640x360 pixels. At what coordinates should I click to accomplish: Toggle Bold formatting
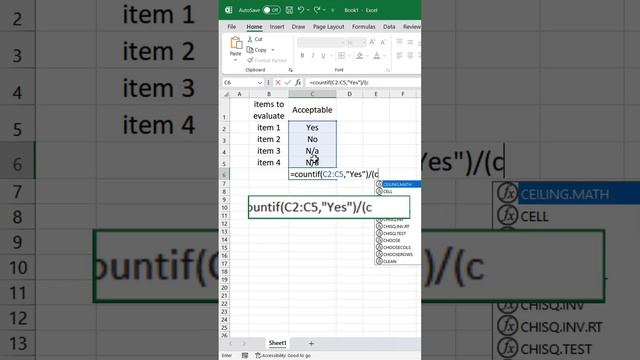[x=302, y=56]
